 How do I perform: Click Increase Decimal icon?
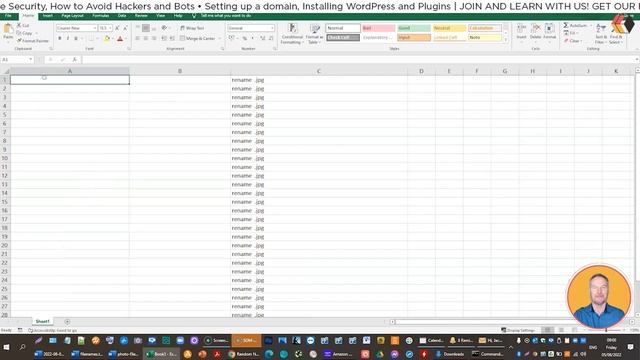(262, 38)
